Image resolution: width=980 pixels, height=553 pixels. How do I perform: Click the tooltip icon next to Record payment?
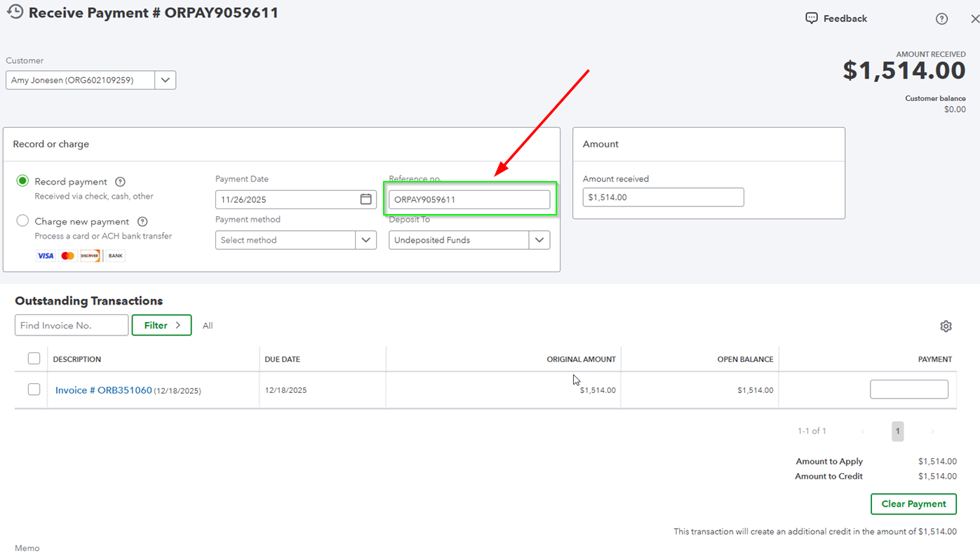point(120,181)
